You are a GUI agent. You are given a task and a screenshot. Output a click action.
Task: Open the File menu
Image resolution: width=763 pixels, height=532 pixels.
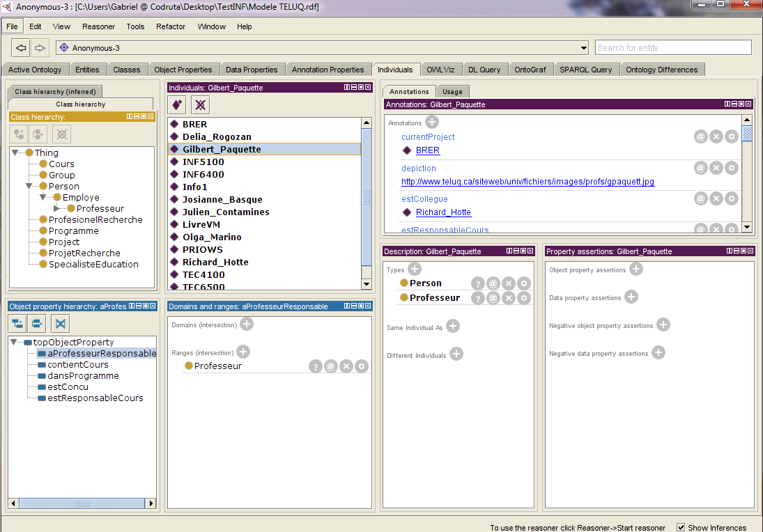pos(12,26)
